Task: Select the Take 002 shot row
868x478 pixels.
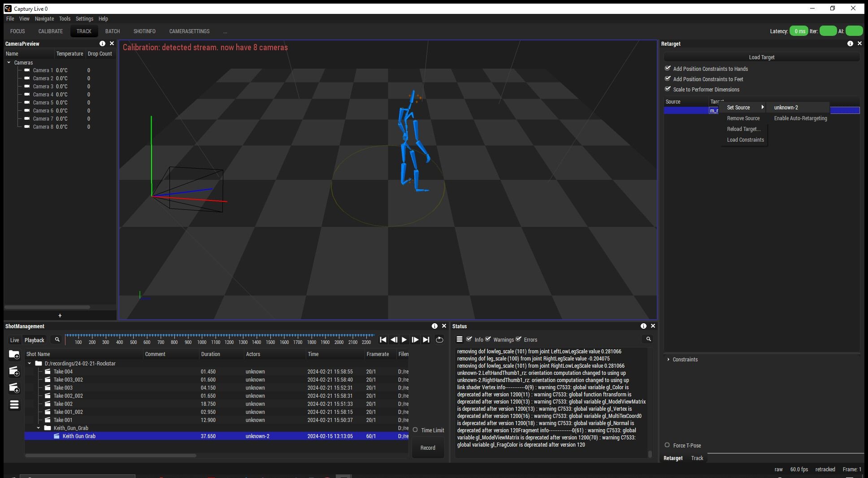Action: pyautogui.click(x=63, y=404)
